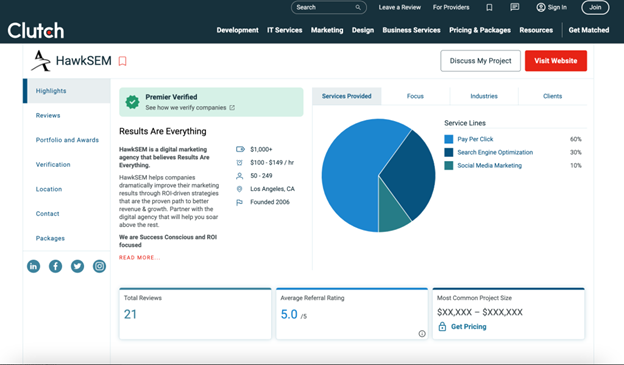Click hourly rate clock icon
The image size is (624, 365).
click(x=239, y=162)
